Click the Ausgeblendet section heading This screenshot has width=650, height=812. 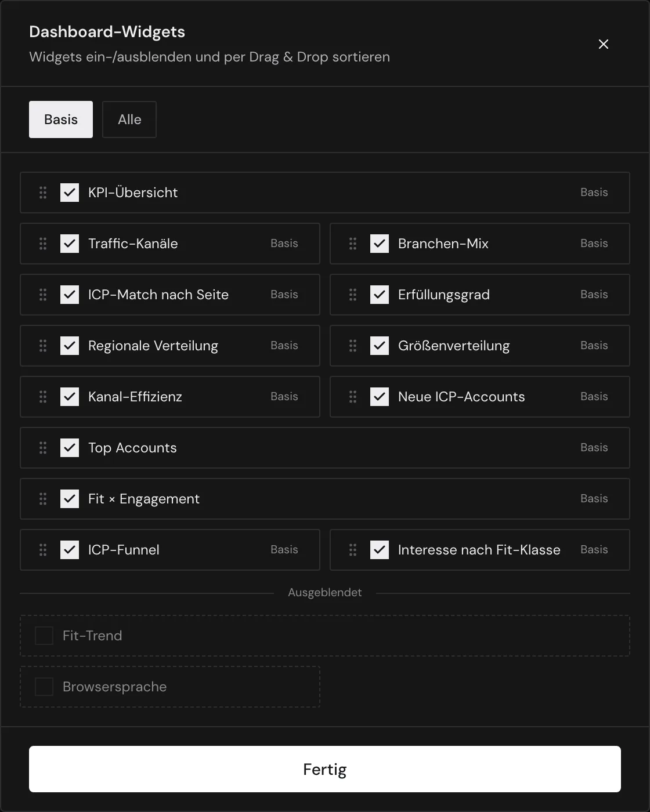click(325, 593)
